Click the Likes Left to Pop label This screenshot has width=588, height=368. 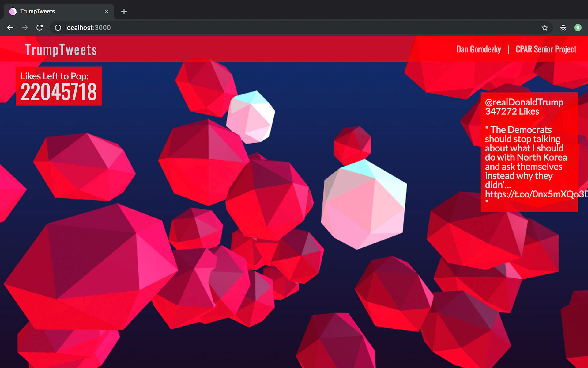tap(55, 76)
